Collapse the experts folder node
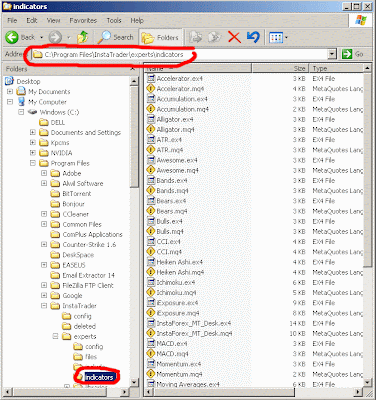The image size is (376, 400). (x=55, y=336)
